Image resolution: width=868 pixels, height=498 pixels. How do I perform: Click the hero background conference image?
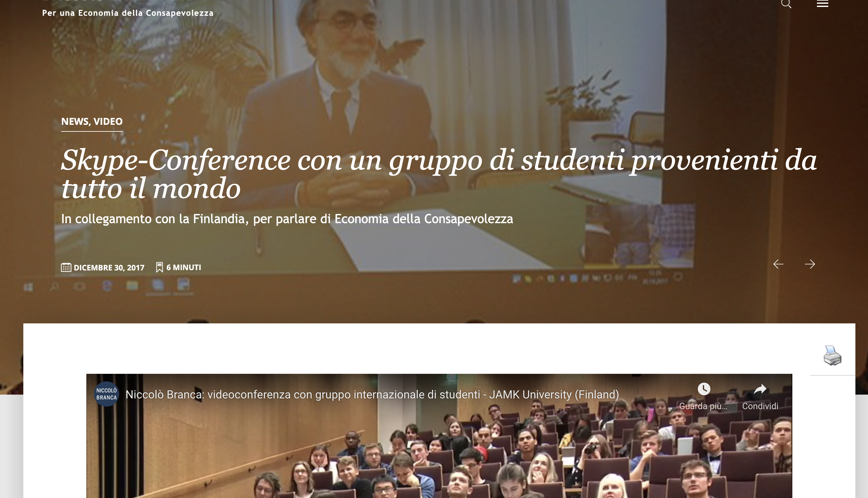pyautogui.click(x=434, y=68)
